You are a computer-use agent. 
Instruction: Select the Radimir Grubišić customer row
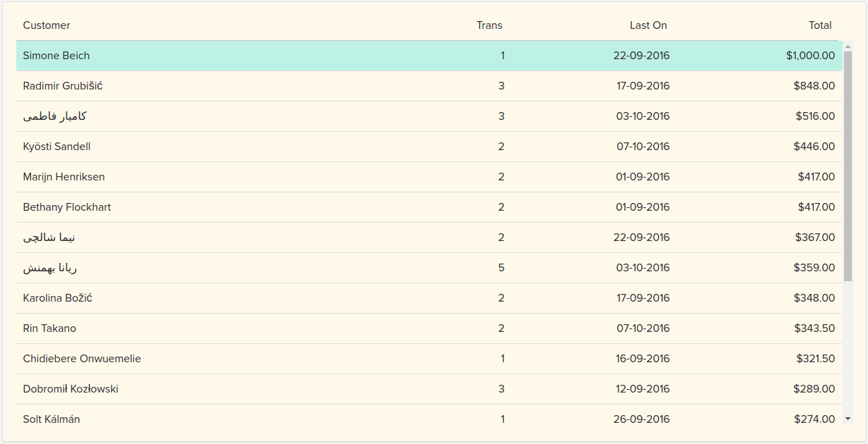coord(63,86)
